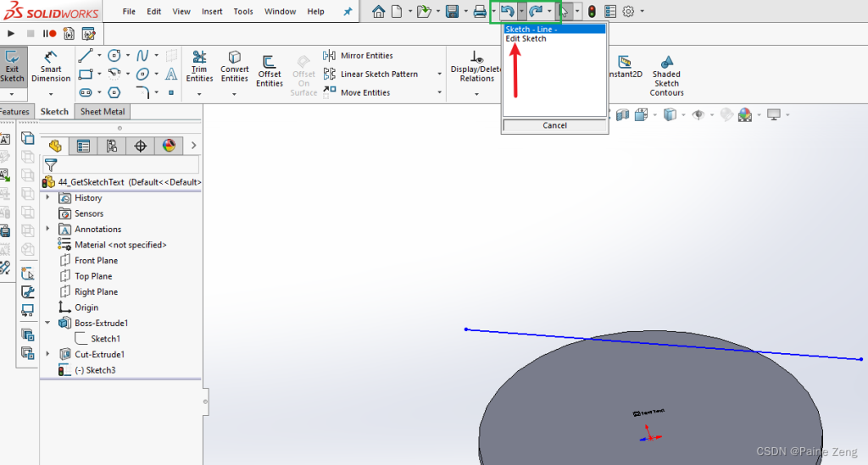Open the Line tool dropdown arrow

99,55
